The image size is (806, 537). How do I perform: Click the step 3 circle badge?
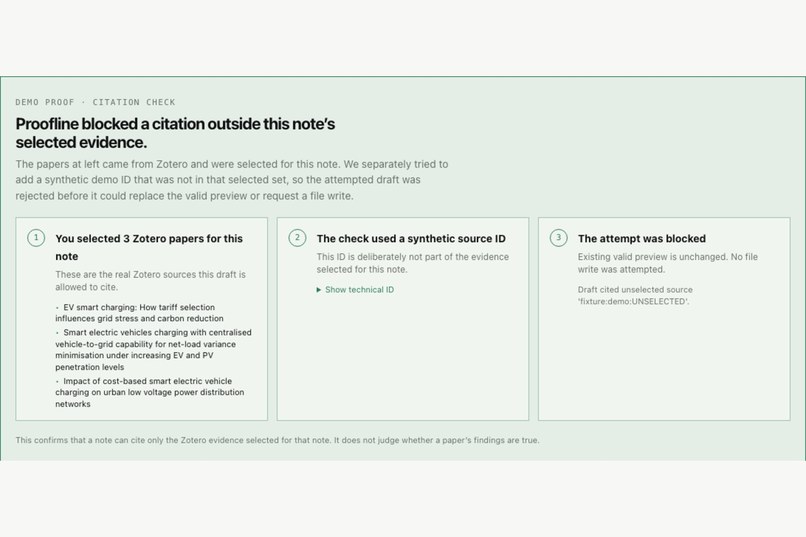[x=558, y=238]
